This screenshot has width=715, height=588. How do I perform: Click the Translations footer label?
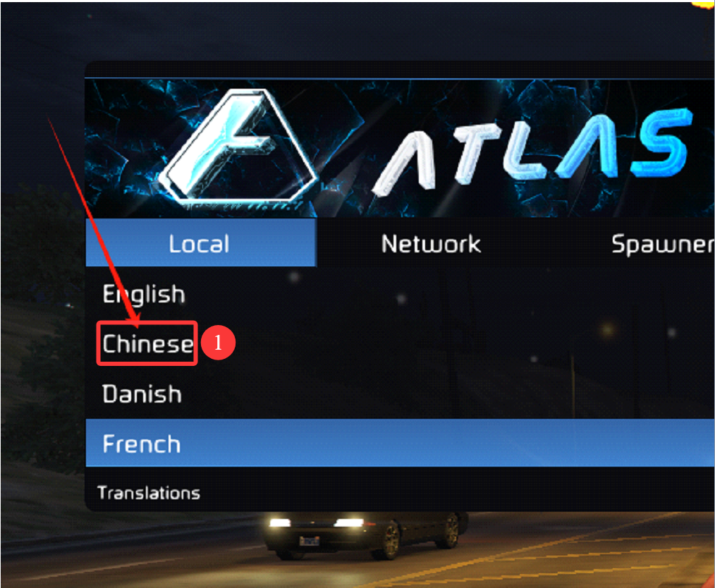click(x=149, y=494)
